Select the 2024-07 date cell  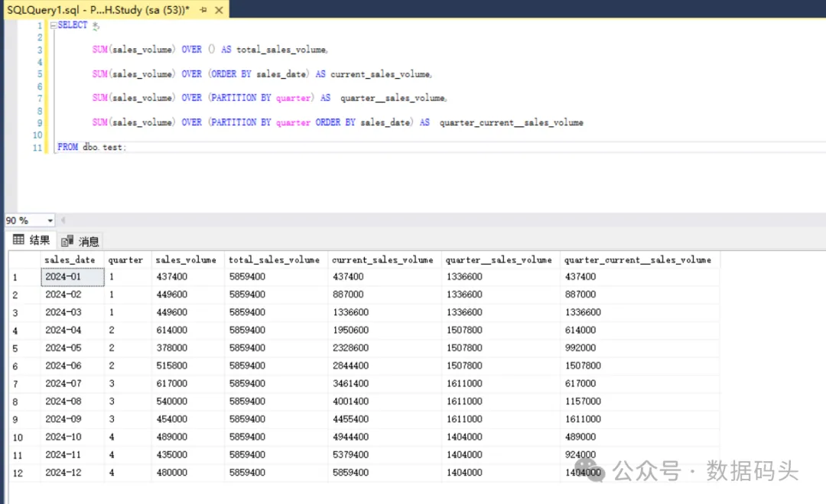point(73,384)
